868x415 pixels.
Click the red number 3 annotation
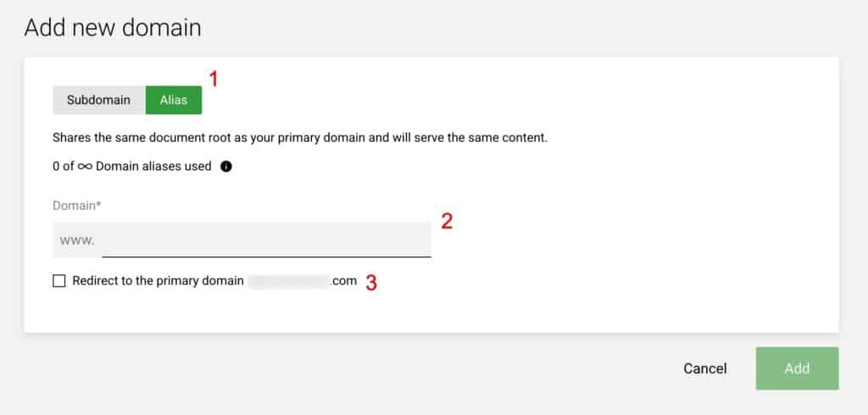tap(371, 283)
